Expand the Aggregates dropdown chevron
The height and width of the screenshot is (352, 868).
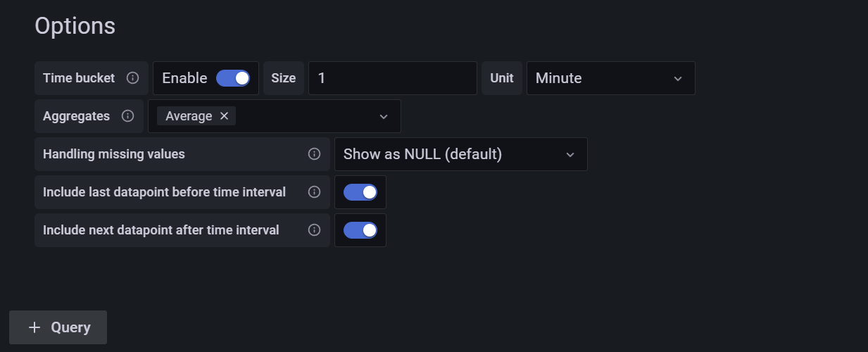[x=384, y=116]
